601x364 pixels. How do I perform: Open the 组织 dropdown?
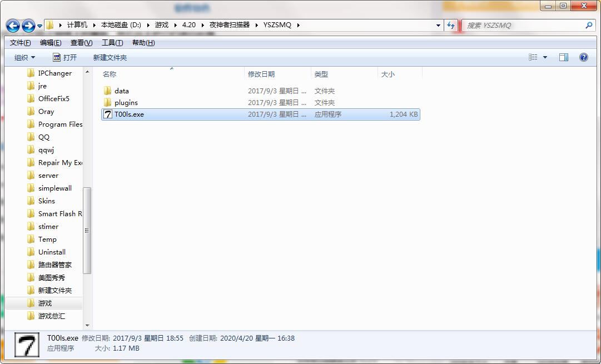point(24,57)
